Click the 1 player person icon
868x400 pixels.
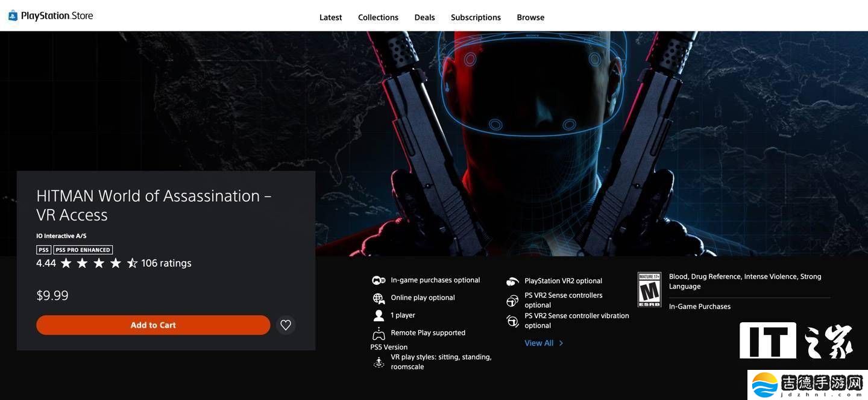[x=379, y=316]
